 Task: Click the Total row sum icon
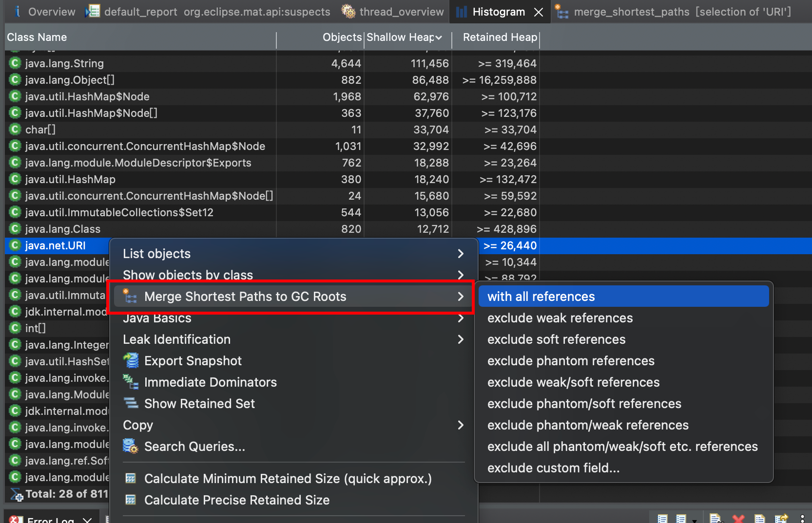[16, 494]
